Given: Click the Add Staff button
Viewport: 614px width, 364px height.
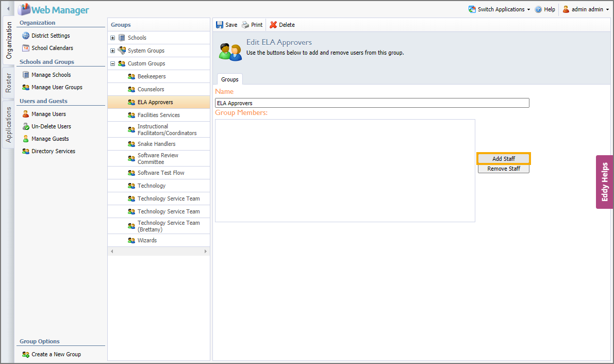Looking at the screenshot, I should (504, 159).
